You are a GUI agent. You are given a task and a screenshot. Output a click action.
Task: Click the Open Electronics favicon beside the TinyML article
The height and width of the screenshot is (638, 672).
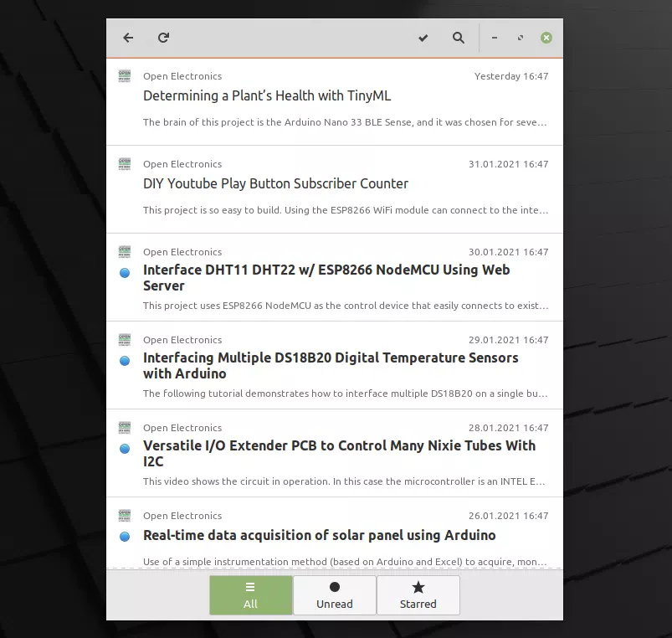125,75
